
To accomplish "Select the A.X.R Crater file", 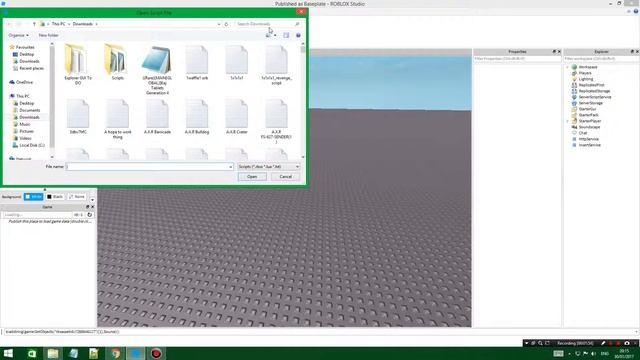I will coord(236,117).
